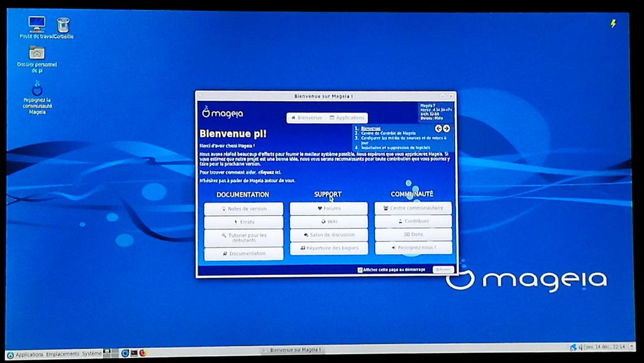Click the DOCUMENTATION column heading
Image resolution: width=644 pixels, height=363 pixels.
(x=243, y=194)
